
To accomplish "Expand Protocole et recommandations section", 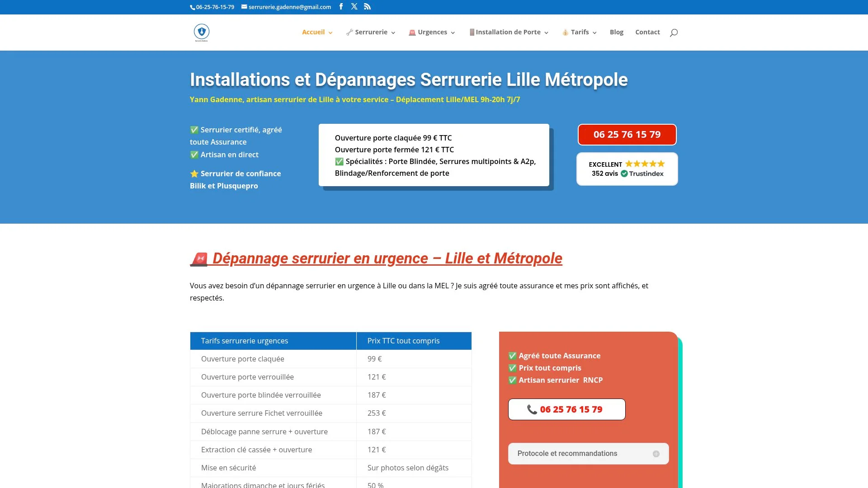I will tap(656, 453).
